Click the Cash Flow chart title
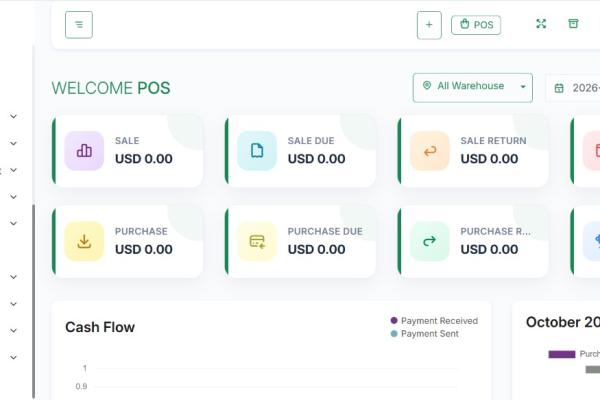The height and width of the screenshot is (400, 600). 100,327
